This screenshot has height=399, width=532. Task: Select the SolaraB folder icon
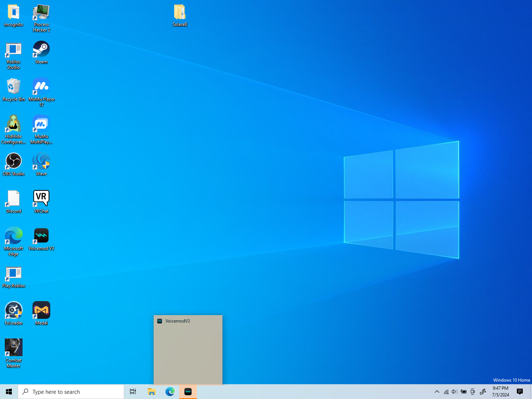tap(180, 16)
